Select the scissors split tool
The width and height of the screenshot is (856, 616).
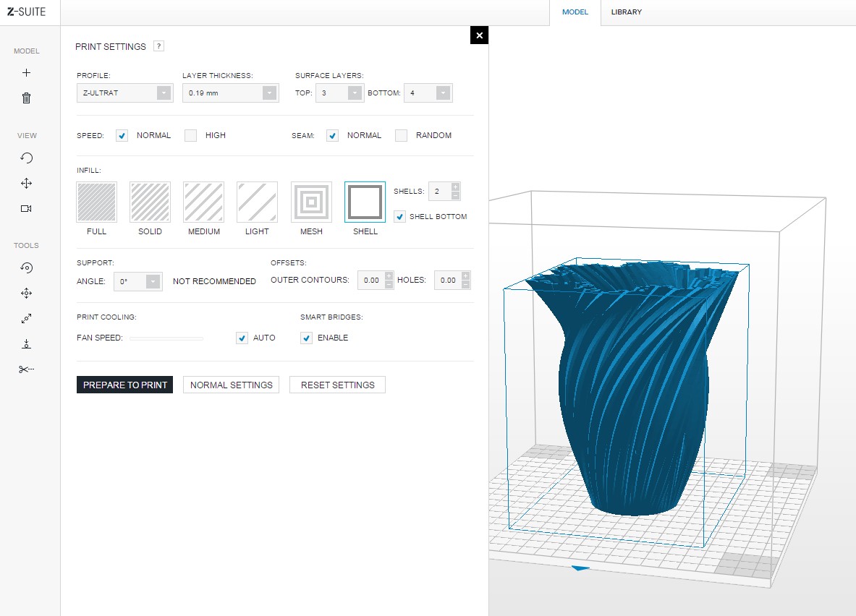coord(27,369)
